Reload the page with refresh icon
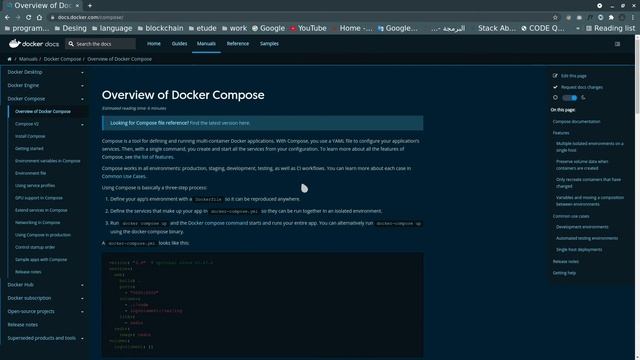Image resolution: width=640 pixels, height=360 pixels. [28, 18]
